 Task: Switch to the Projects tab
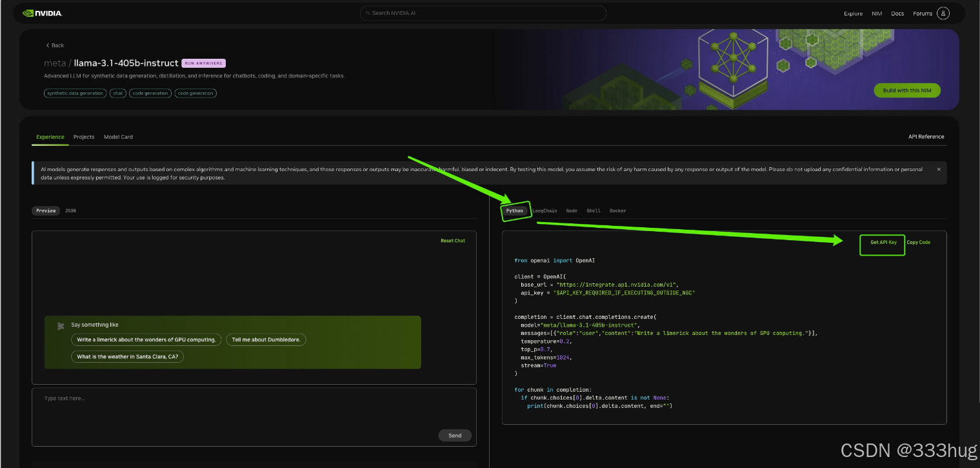tap(84, 137)
